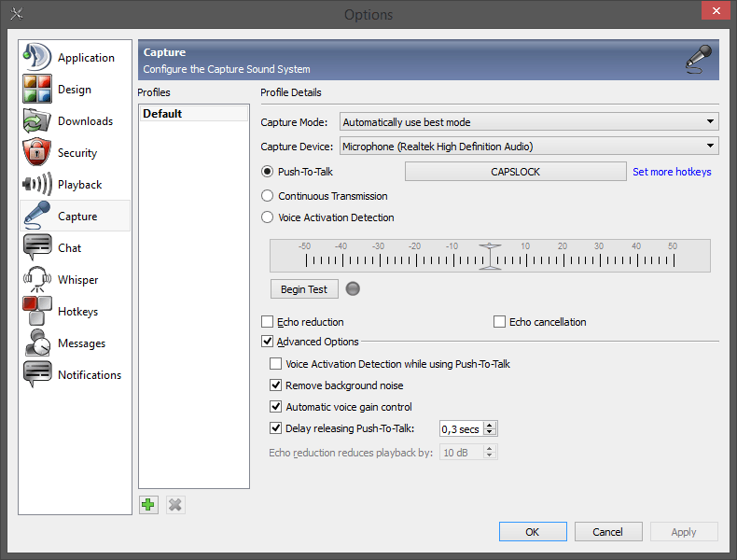Confirm settings with OK button
Viewport: 737px width, 560px height.
pos(533,532)
